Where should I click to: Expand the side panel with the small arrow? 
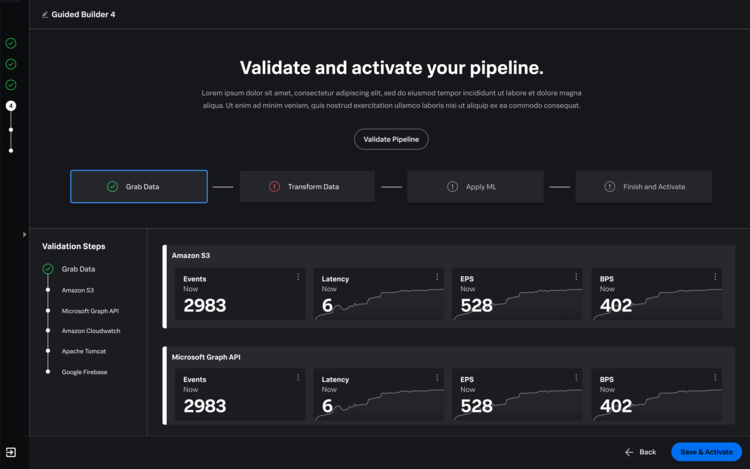[24, 235]
